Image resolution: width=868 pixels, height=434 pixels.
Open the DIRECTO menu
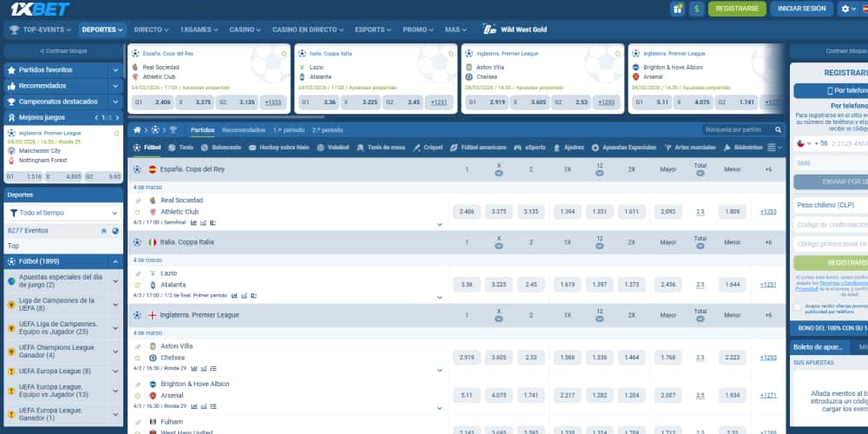(151, 30)
